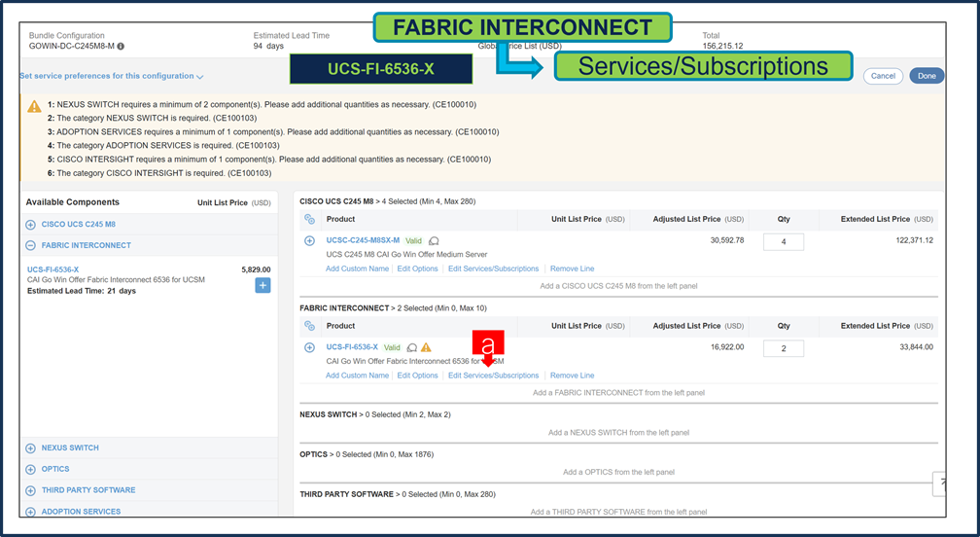Remove the UCS-FI-6536-X line

click(572, 376)
